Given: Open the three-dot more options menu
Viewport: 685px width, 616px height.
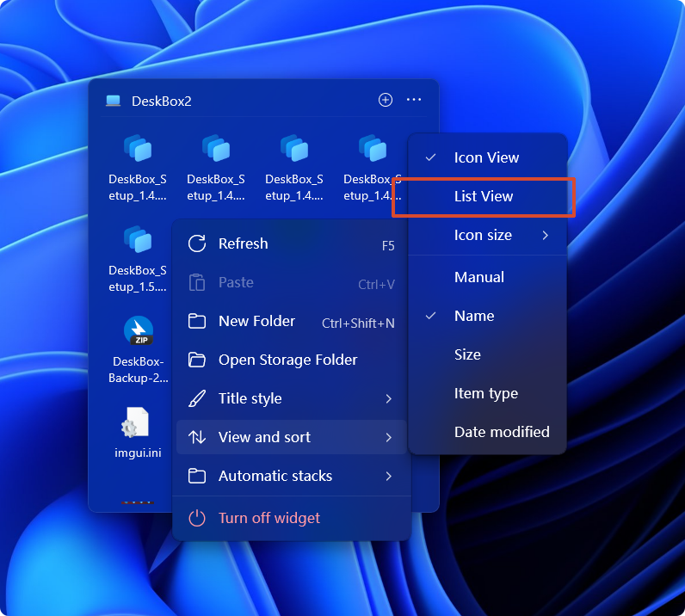Looking at the screenshot, I should click(414, 100).
